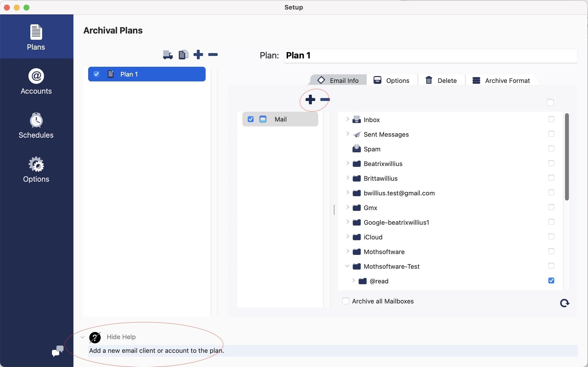Screen dimensions: 588x367
Task: Uncheck the @read mailbox checkbox
Action: pyautogui.click(x=551, y=281)
